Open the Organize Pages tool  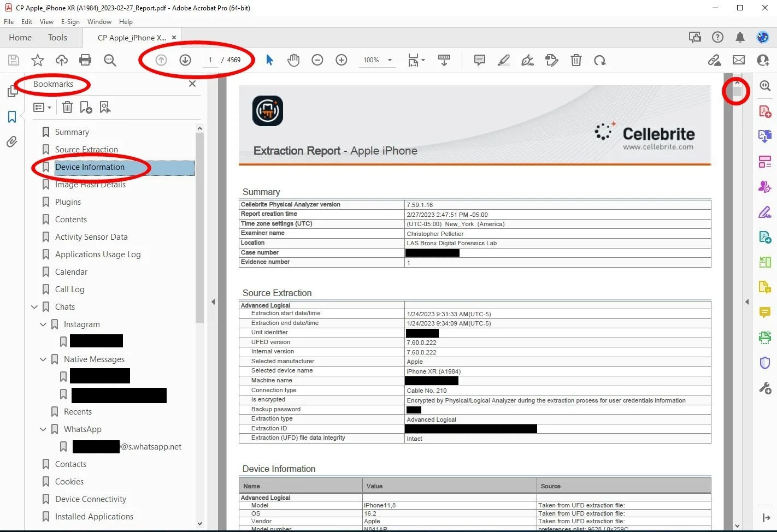pyautogui.click(x=764, y=161)
